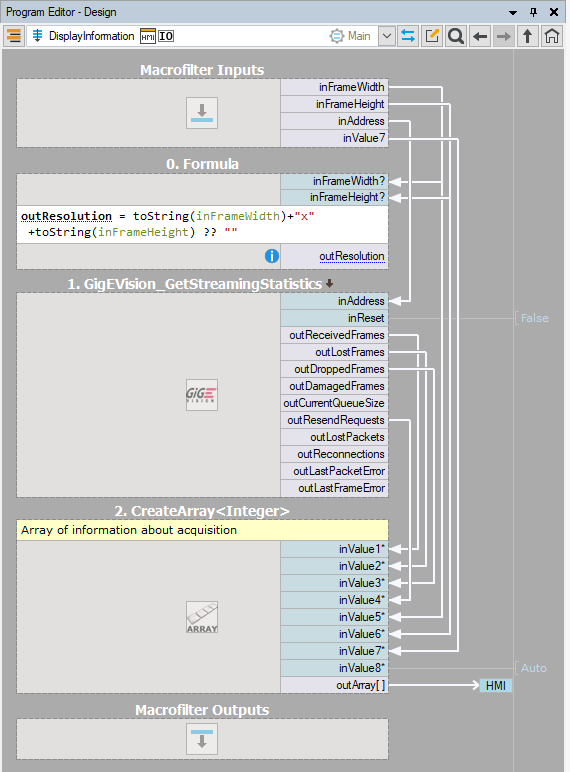Expand the arrow next to GigEVision_GetStreamingStatistics
The width and height of the screenshot is (570, 772).
[329, 284]
